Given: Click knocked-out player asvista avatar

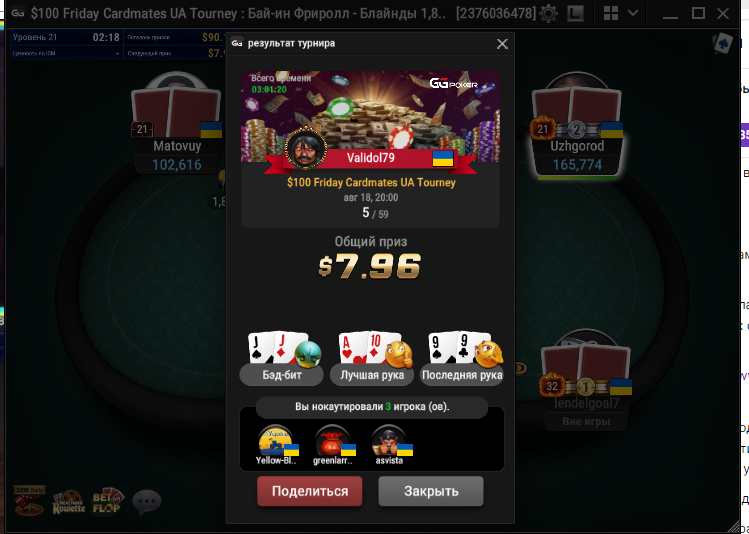Looking at the screenshot, I should tap(389, 441).
